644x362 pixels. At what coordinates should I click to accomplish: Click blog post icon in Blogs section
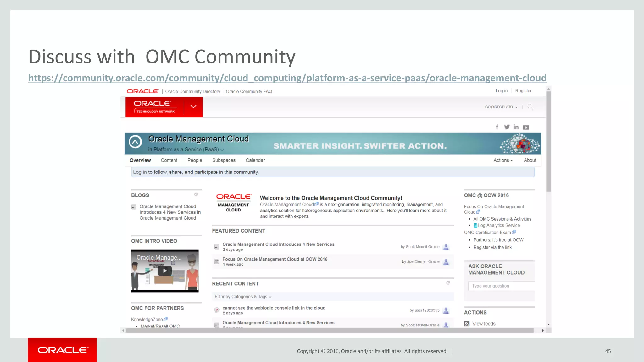coord(134,207)
